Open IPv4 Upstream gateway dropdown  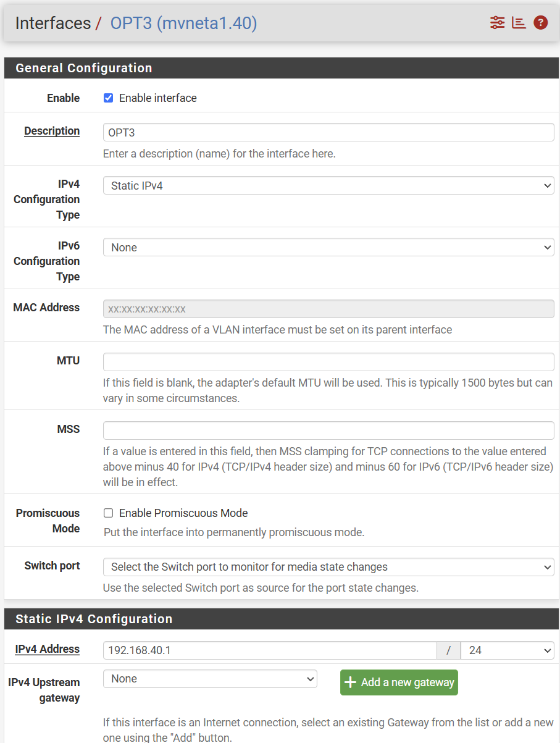coord(210,679)
